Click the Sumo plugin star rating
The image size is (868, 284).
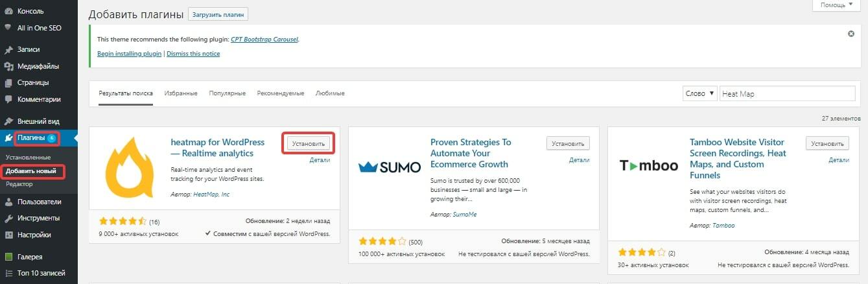click(x=382, y=241)
